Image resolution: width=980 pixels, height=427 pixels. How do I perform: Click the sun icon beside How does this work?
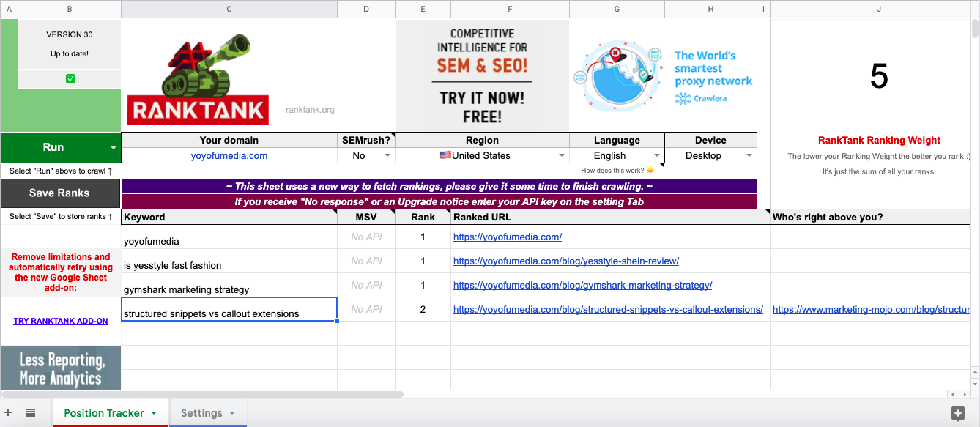pyautogui.click(x=650, y=171)
